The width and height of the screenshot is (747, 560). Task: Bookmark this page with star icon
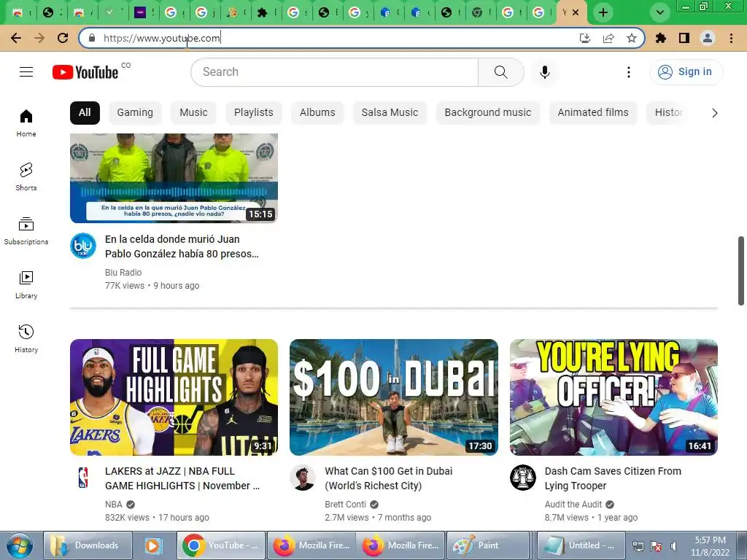[631, 38]
